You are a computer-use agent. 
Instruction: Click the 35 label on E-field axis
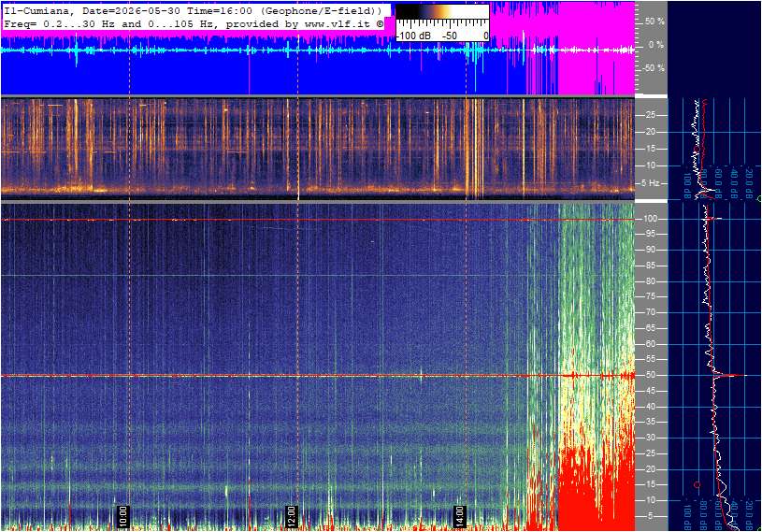pyautogui.click(x=650, y=423)
